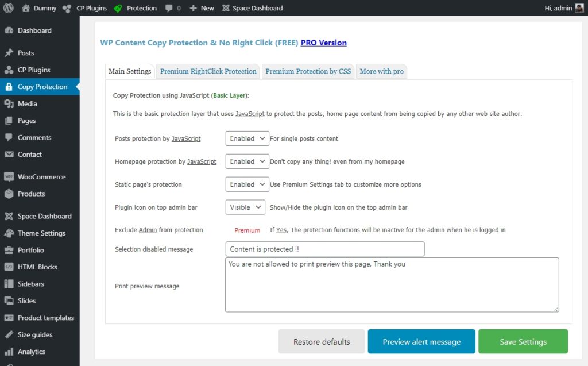Screen dimensions: 588x366
Task: Click the CP Plugins sidebar icon
Action: click(9, 70)
